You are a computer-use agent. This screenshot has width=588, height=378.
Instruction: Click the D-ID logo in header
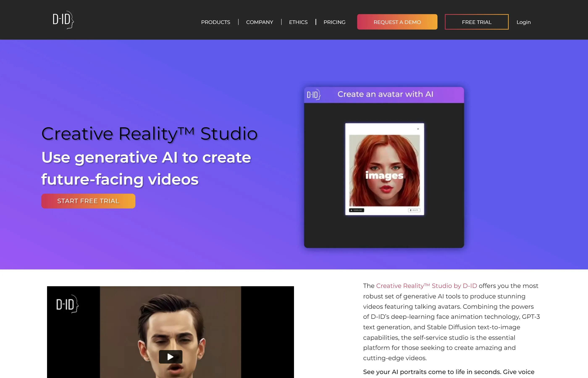click(63, 20)
